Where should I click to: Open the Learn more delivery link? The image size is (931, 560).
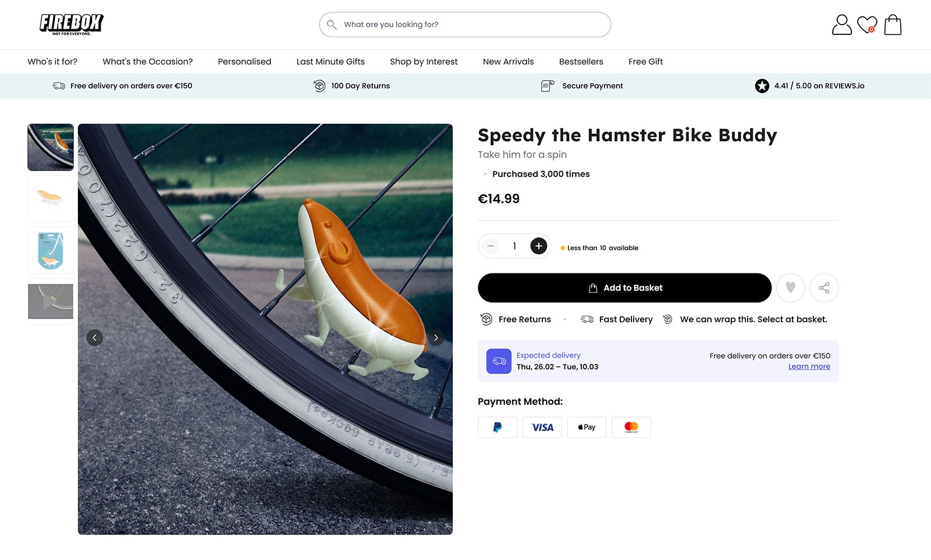[x=809, y=366]
